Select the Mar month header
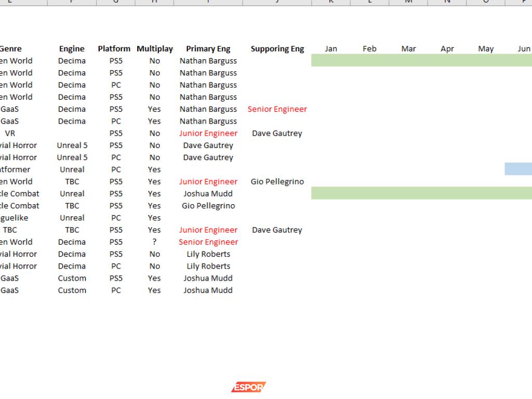This screenshot has height=399, width=532. click(408, 49)
